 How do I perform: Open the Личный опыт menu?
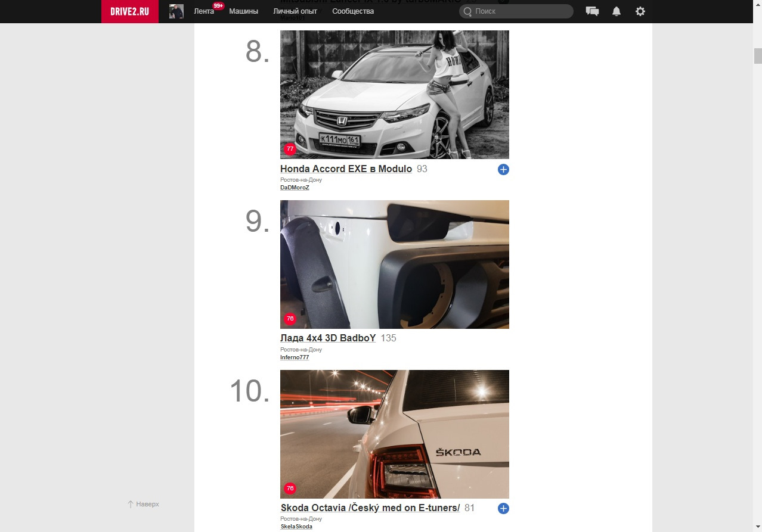coord(295,11)
